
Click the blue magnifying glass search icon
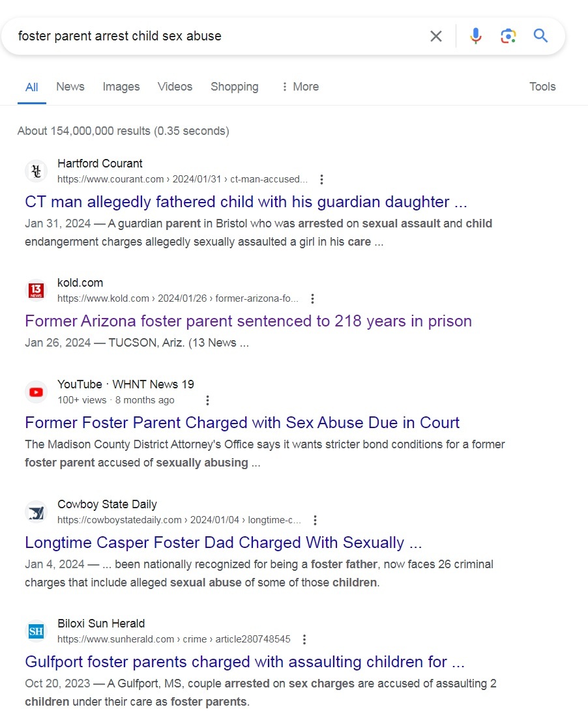click(x=540, y=35)
